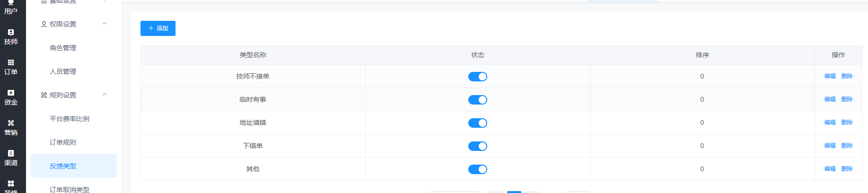Open the 资金 sidebar icon
Viewport: 868px width, 193px height.
point(11,98)
